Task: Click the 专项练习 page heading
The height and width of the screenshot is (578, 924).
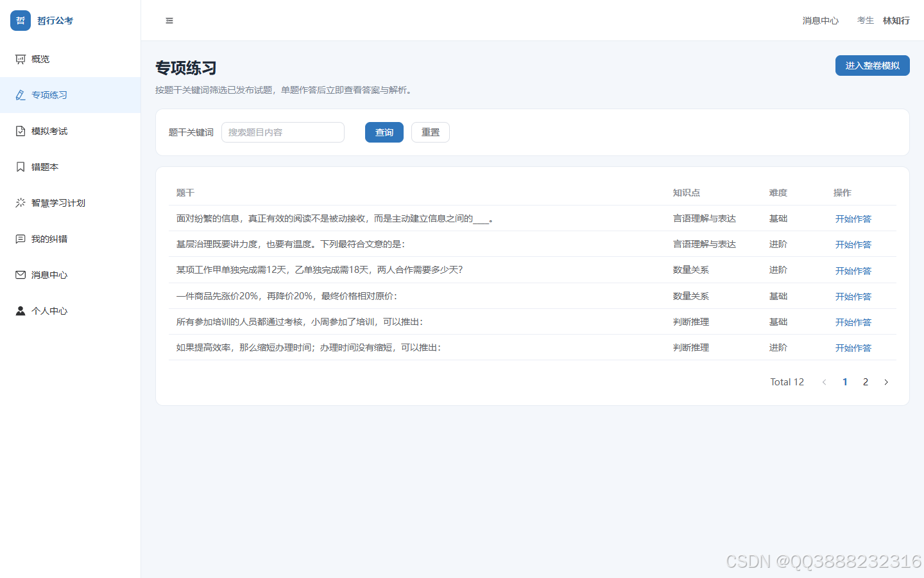Action: pyautogui.click(x=186, y=68)
